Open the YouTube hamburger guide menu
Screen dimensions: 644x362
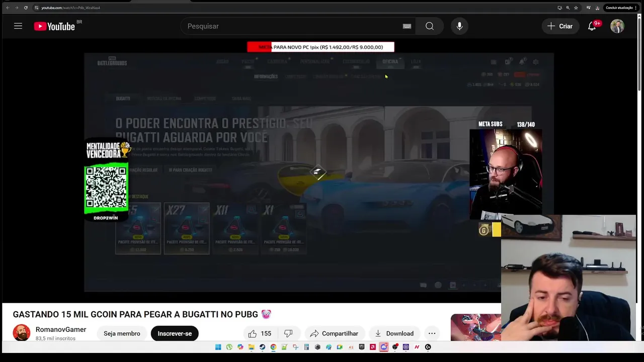[18, 26]
